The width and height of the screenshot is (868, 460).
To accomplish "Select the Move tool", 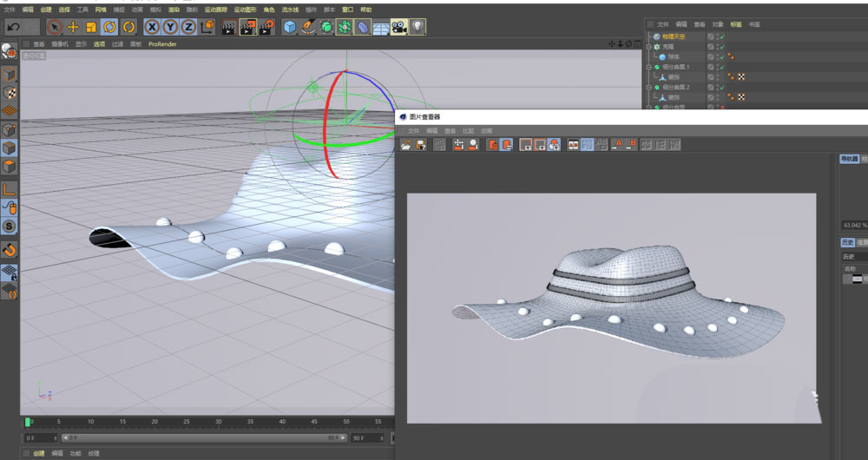I will (73, 27).
